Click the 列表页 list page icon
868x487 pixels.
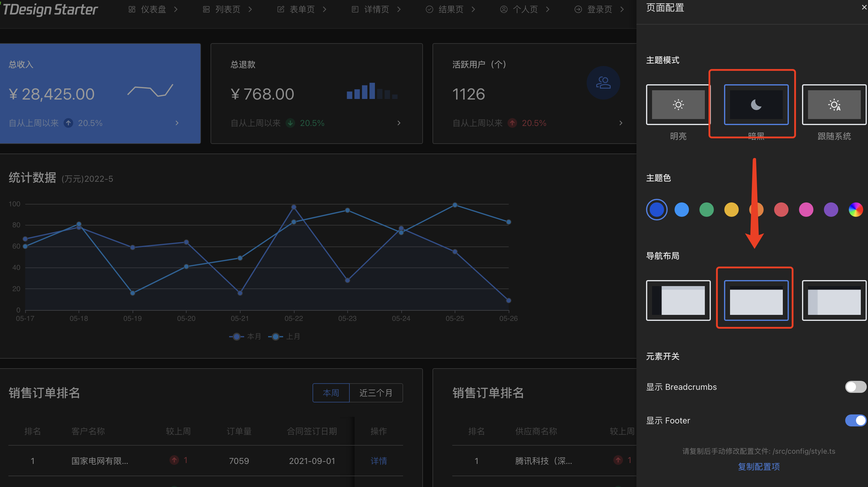coord(206,9)
